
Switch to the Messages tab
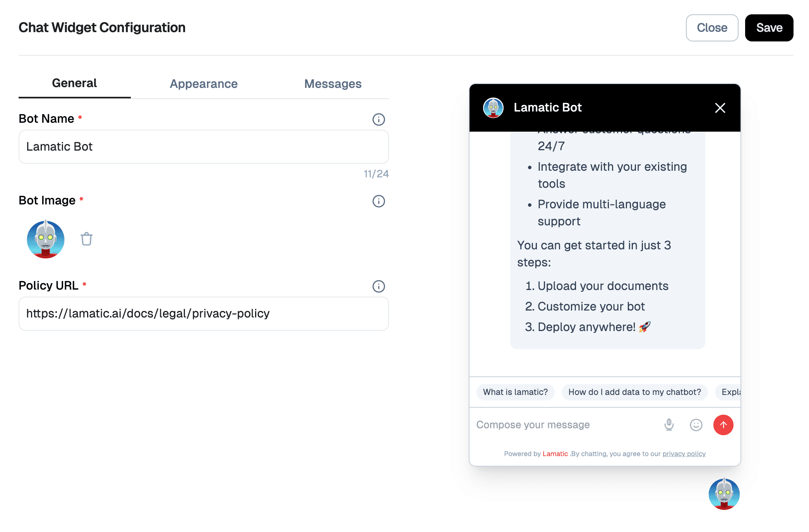pyautogui.click(x=333, y=84)
